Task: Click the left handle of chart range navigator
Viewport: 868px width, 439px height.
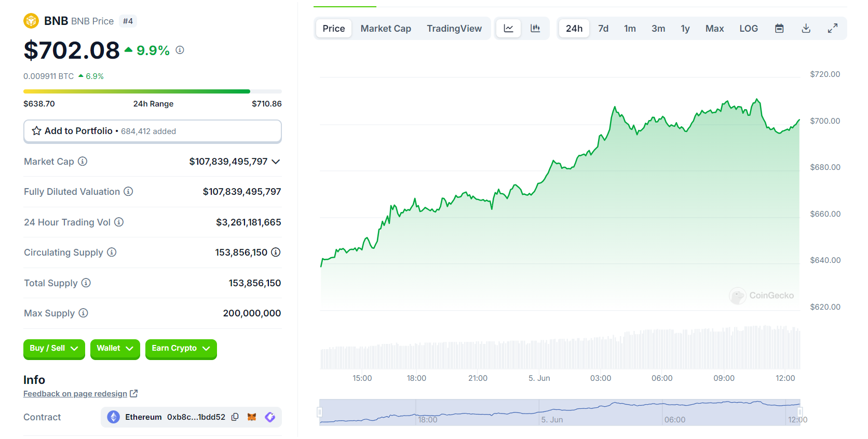Action: coord(320,413)
